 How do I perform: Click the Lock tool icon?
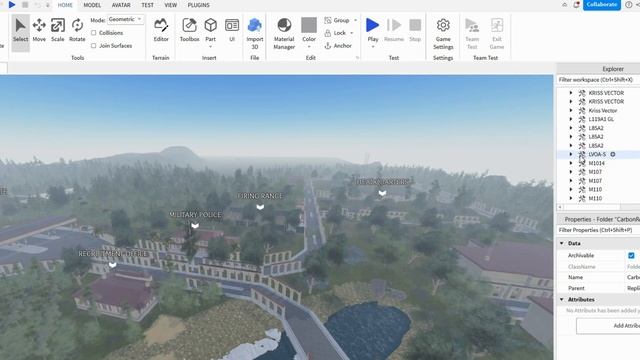[328, 33]
